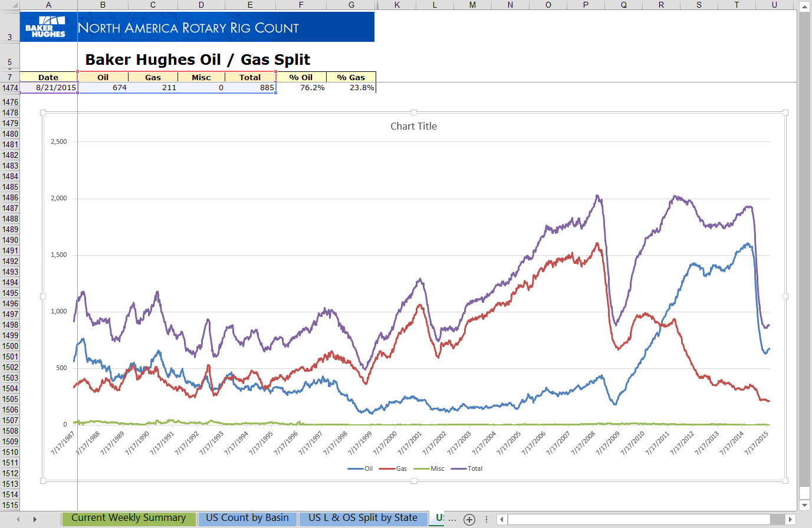Click the next sheet navigation arrow
The width and height of the screenshot is (812, 528).
[x=35, y=519]
